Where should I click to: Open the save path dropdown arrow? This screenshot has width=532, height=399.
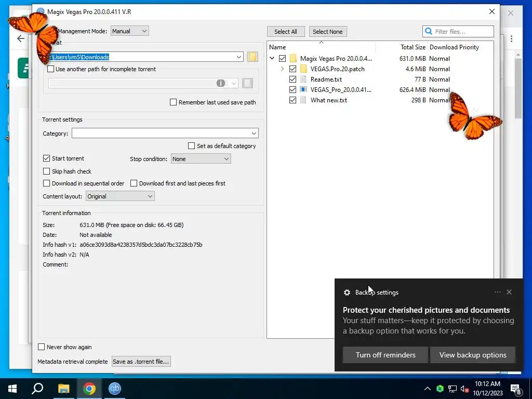[x=239, y=57]
